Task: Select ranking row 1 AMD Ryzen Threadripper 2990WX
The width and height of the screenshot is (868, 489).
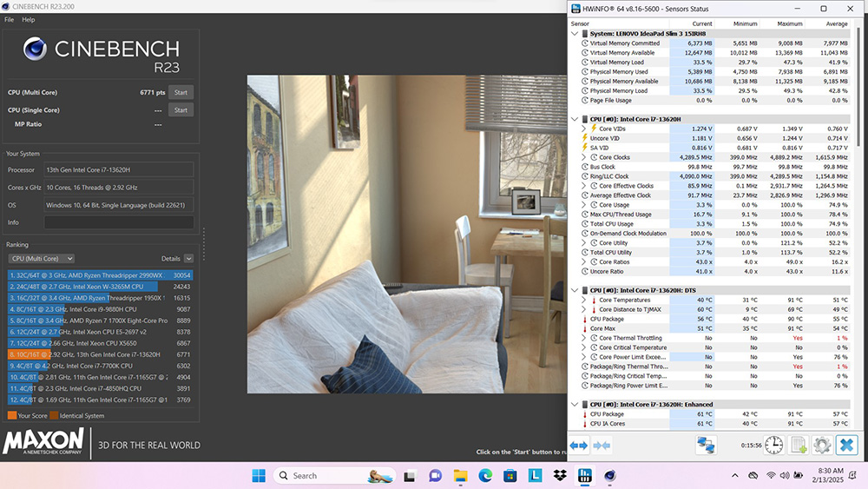Action: [100, 275]
